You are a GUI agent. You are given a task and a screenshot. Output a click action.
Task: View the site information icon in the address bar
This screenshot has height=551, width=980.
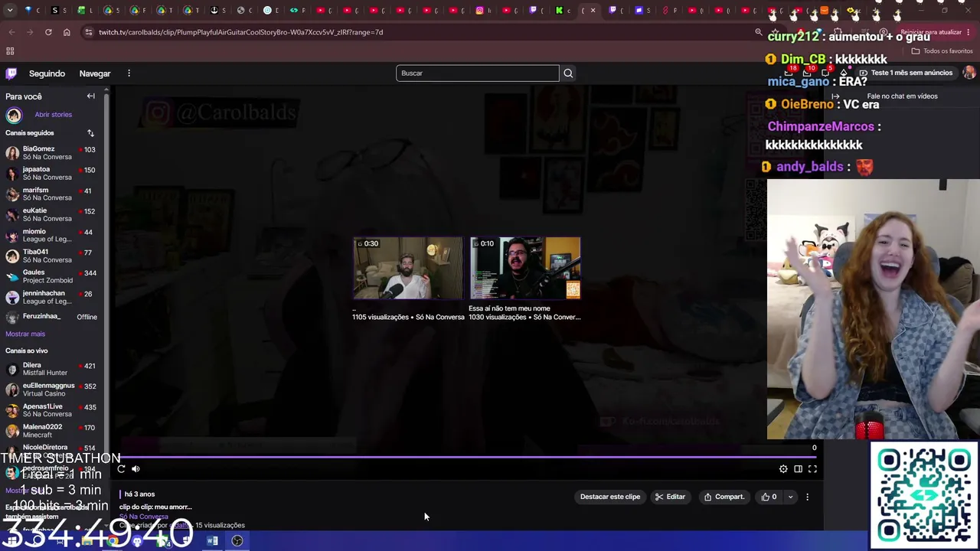(89, 32)
